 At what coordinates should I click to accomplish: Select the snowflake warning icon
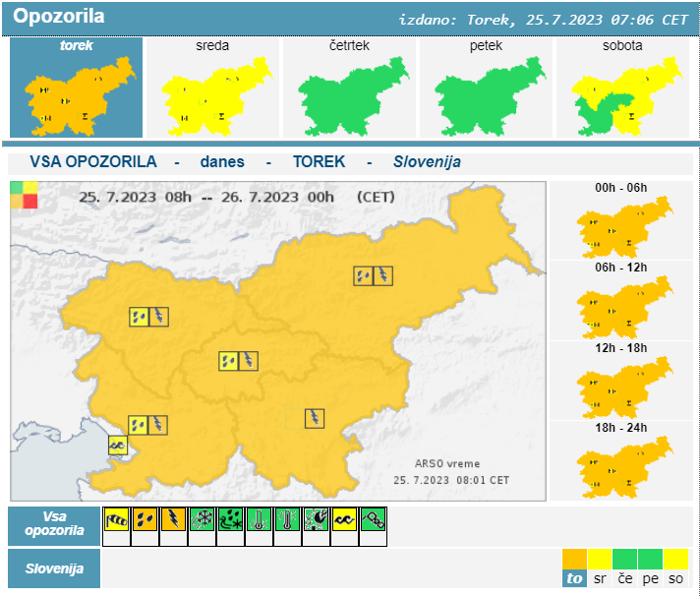[203, 518]
